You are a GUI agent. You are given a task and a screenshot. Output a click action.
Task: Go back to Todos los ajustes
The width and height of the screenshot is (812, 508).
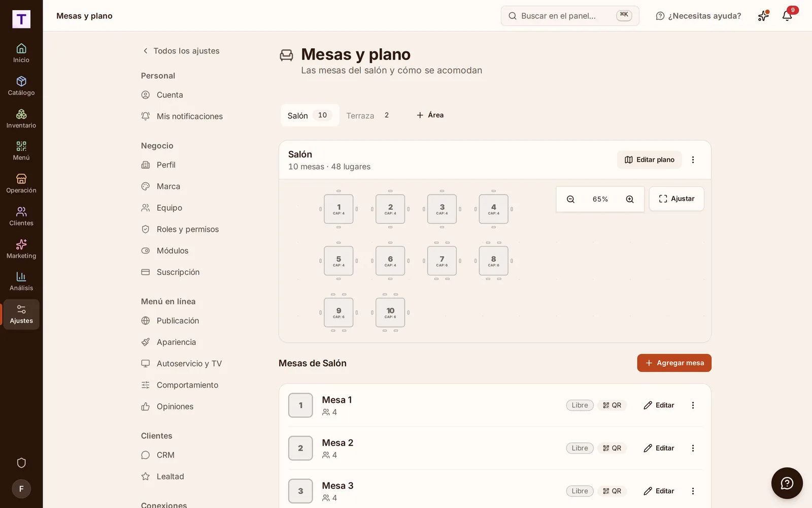[x=181, y=51]
